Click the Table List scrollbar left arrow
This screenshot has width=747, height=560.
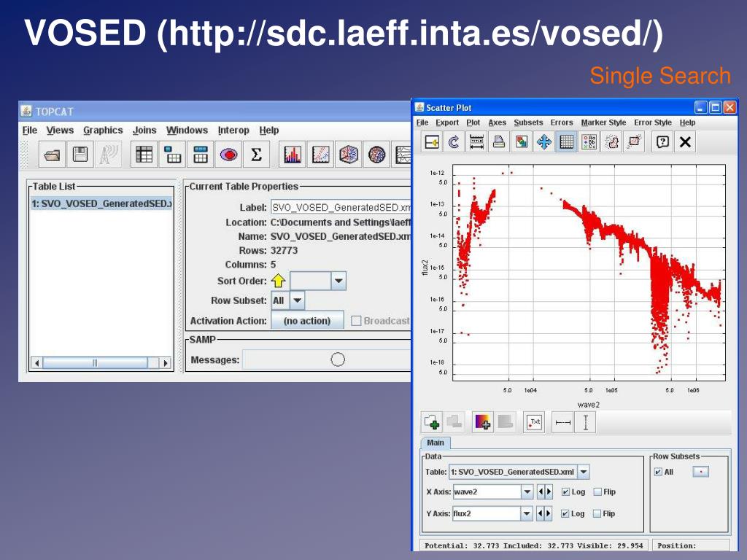(37, 363)
